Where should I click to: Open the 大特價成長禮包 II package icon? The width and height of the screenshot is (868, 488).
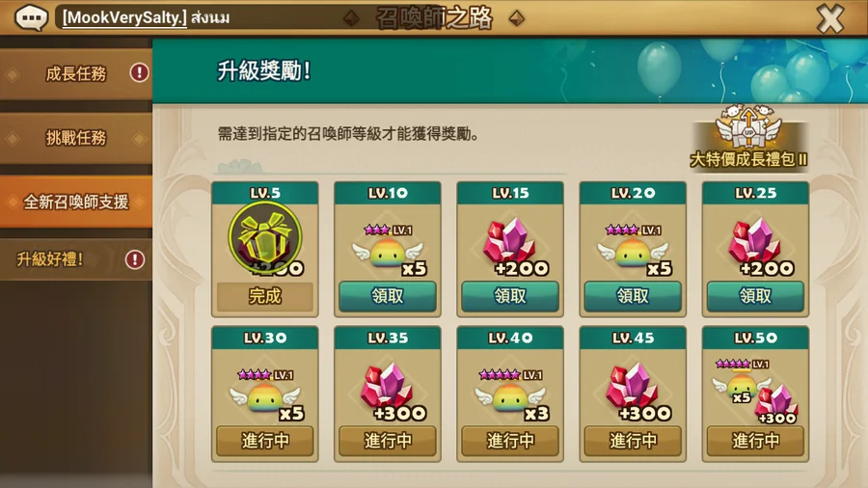click(x=748, y=137)
